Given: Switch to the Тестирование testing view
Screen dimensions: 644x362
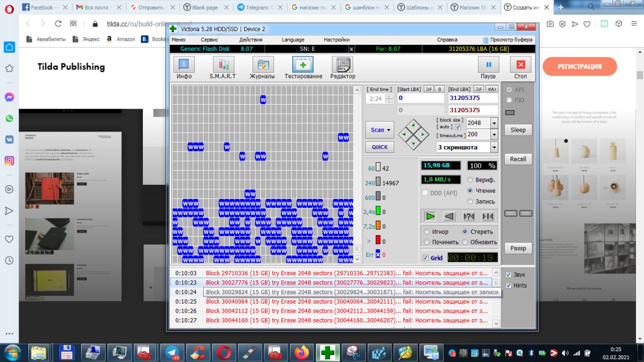Looking at the screenshot, I should [303, 67].
